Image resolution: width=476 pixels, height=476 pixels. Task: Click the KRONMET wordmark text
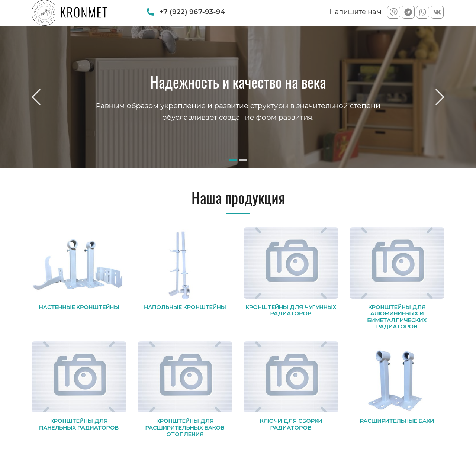84,13
